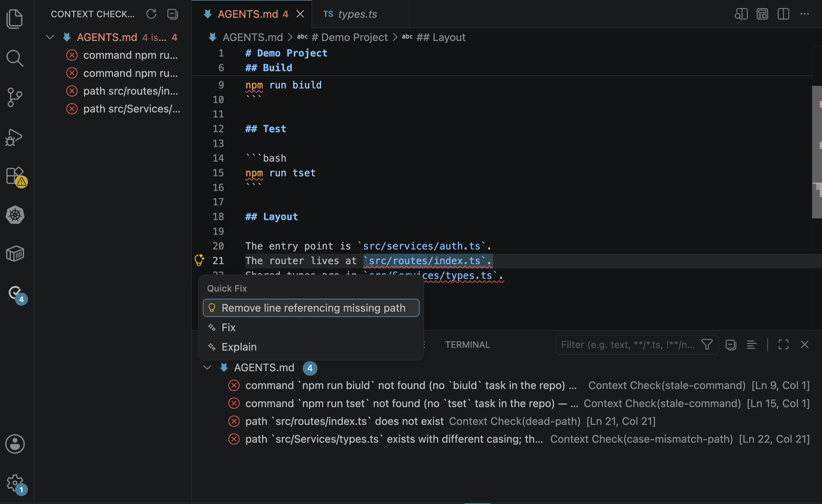
Task: Click the problem count badge next to AGENTS.md
Action: pyautogui.click(x=310, y=368)
